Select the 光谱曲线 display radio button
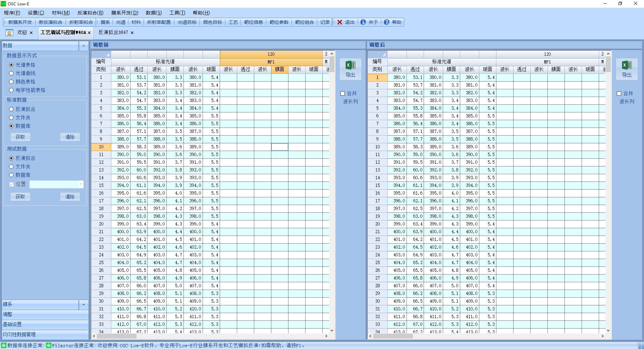Image resolution: width=644 pixels, height=349 pixels. (11, 73)
